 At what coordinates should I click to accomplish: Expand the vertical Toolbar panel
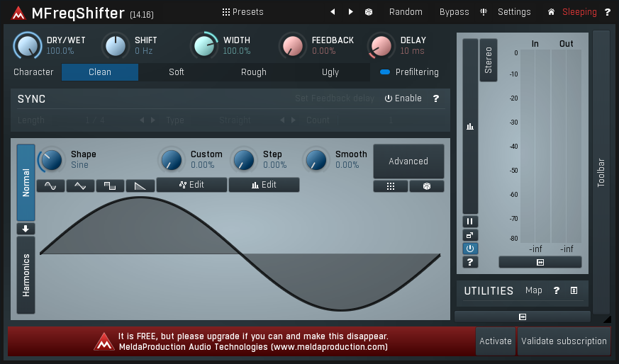(601, 171)
